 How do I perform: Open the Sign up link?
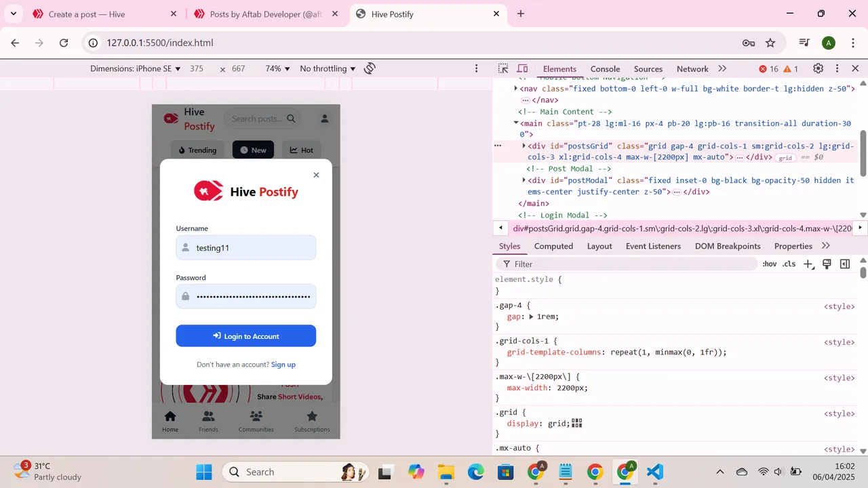[x=283, y=365]
